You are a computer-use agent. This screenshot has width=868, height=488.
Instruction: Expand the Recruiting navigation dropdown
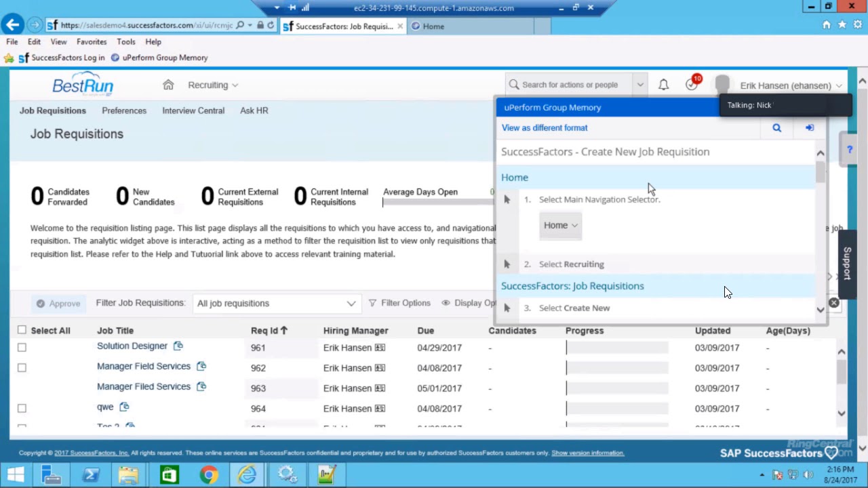click(x=213, y=85)
